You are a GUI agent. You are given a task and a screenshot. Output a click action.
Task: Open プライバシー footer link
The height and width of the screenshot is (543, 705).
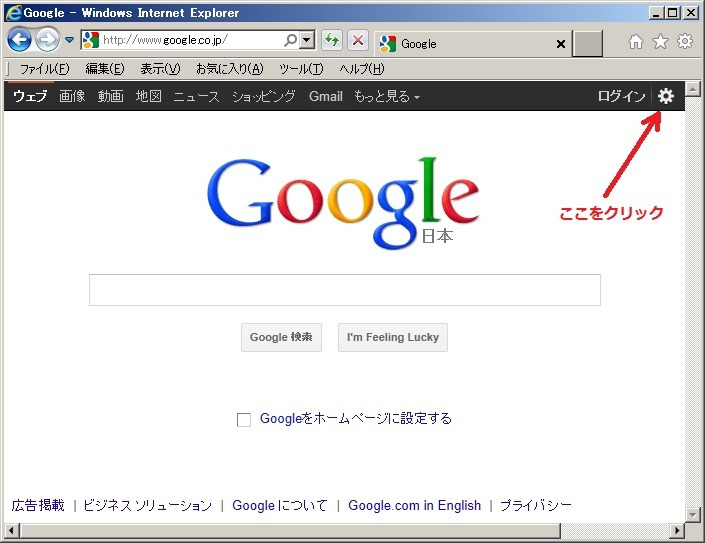(535, 505)
